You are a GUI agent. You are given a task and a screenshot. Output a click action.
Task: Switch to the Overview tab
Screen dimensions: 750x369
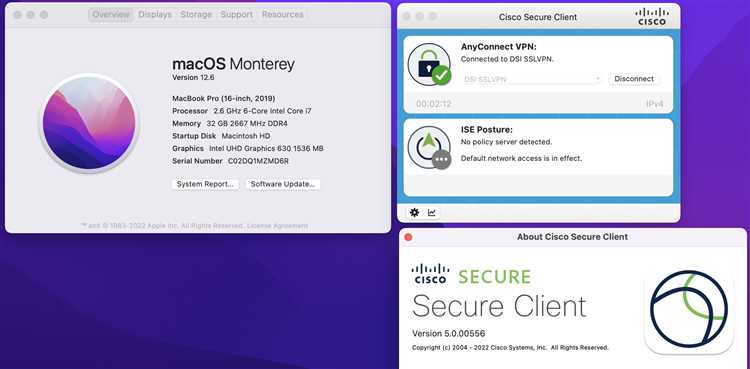(x=111, y=15)
